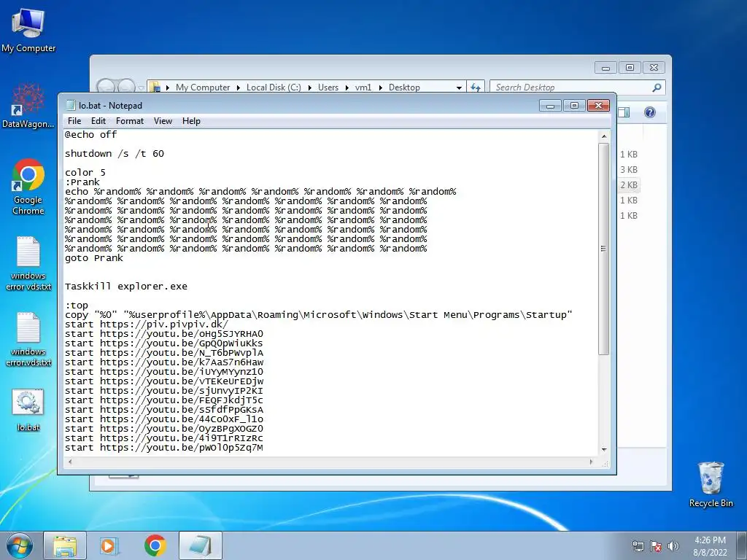Click the Notepad vertical scrollbar up arrow
This screenshot has height=560, width=747.
603,136
